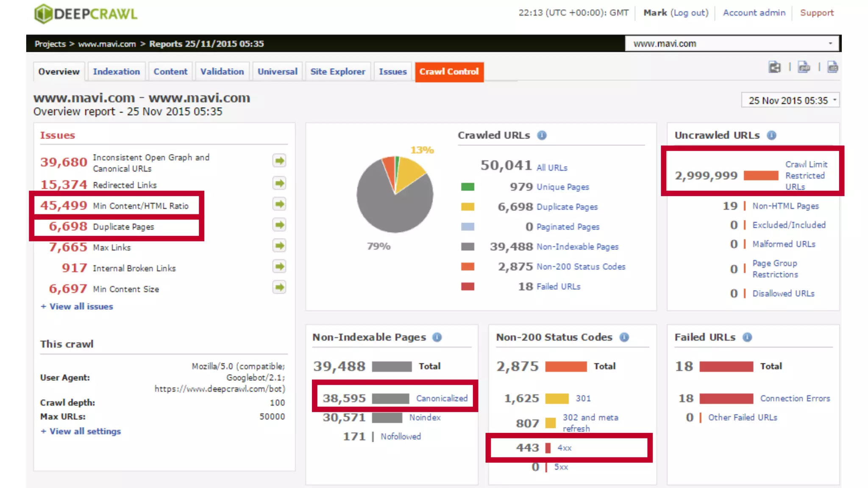Viewport: 868px width, 488px height.
Task: Click the DeepCrawl logo
Action: point(86,14)
